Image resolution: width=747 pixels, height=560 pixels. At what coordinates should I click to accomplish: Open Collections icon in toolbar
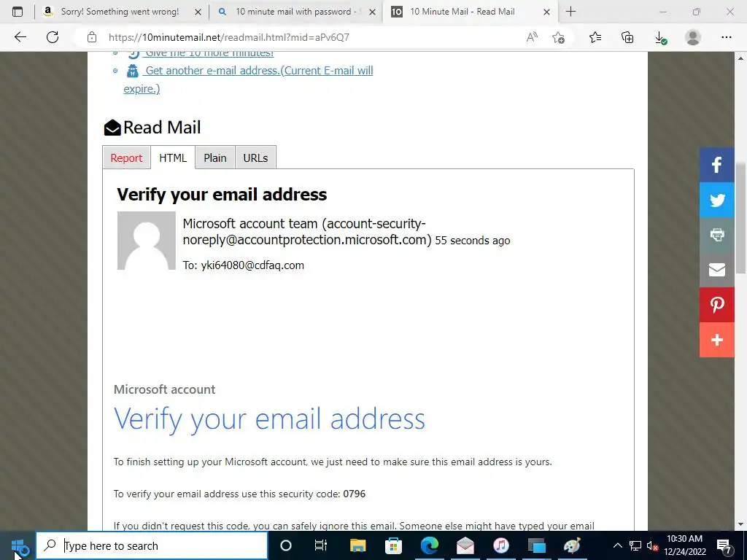(627, 37)
